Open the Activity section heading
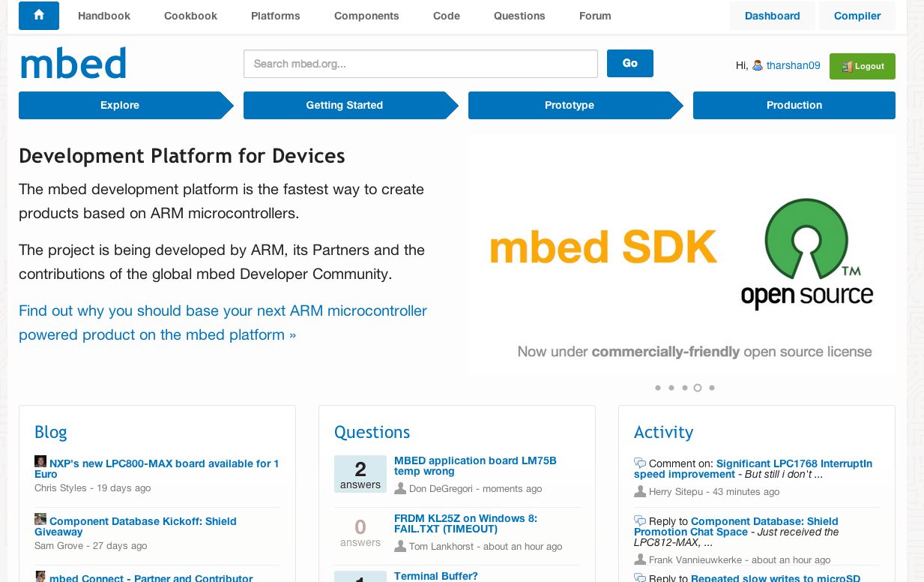The height and width of the screenshot is (582, 924). point(664,432)
